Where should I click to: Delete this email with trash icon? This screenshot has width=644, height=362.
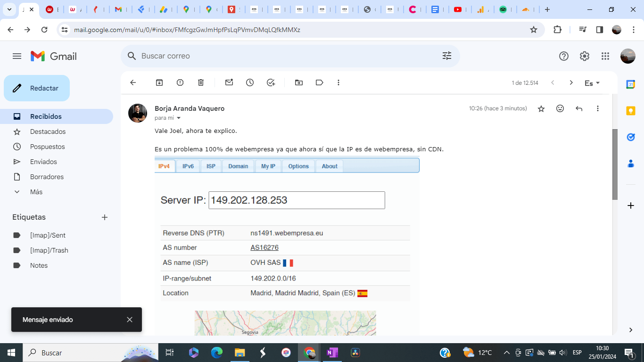[x=201, y=82]
